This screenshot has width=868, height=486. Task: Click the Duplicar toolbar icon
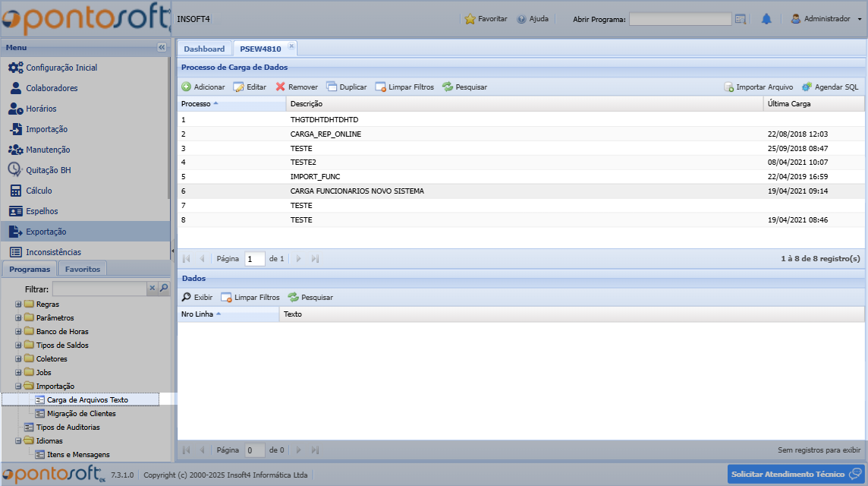click(332, 87)
